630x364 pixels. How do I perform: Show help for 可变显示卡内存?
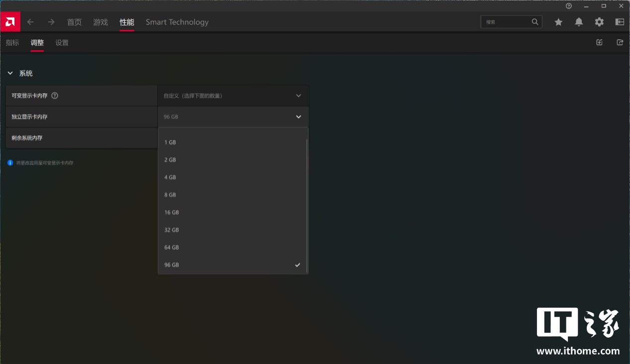click(55, 95)
